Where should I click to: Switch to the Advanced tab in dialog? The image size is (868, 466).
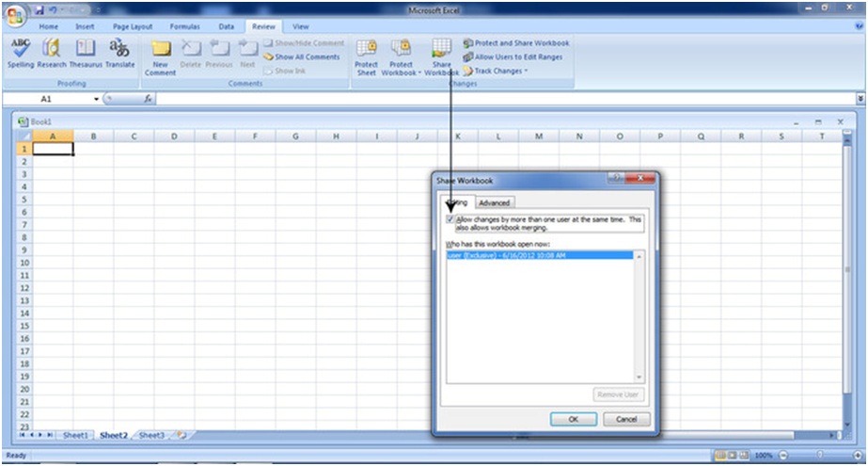coord(494,202)
